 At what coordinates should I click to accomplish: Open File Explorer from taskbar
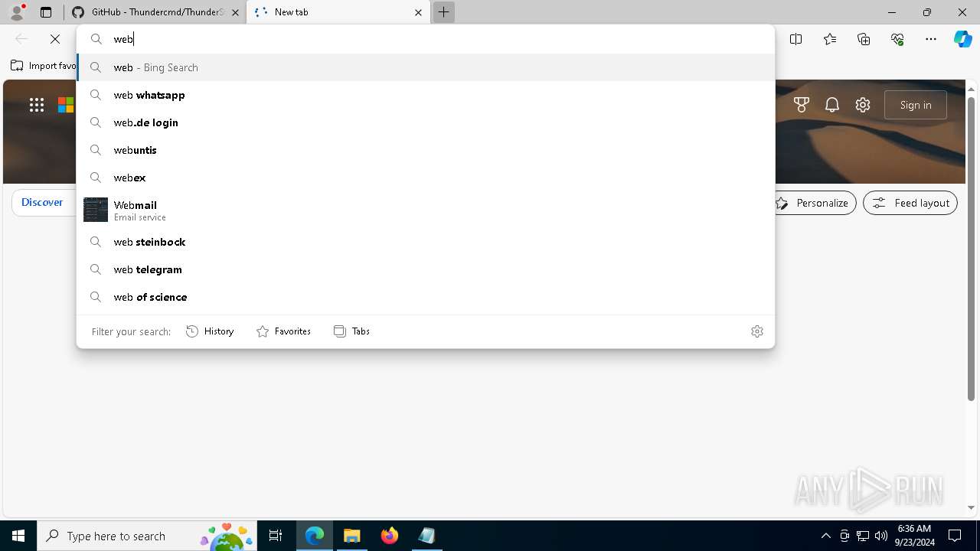click(352, 536)
